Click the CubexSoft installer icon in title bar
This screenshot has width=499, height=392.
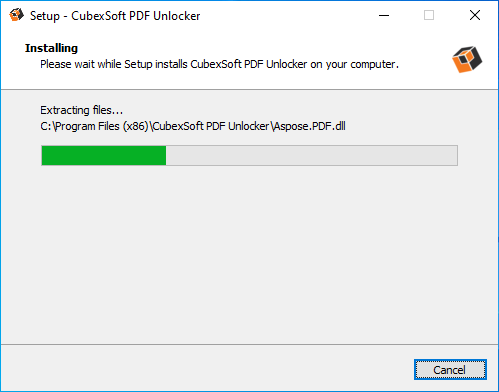tap(16, 15)
